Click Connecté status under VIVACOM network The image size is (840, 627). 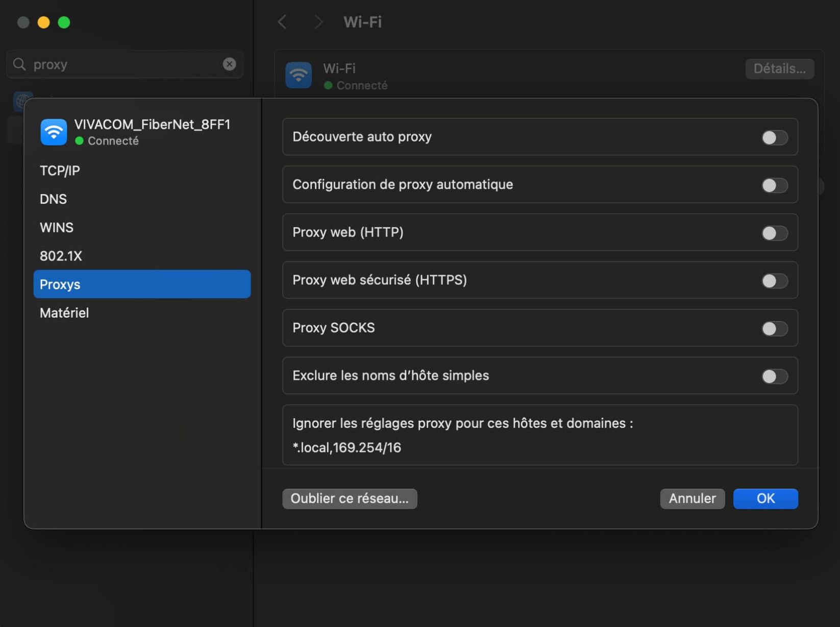113,141
